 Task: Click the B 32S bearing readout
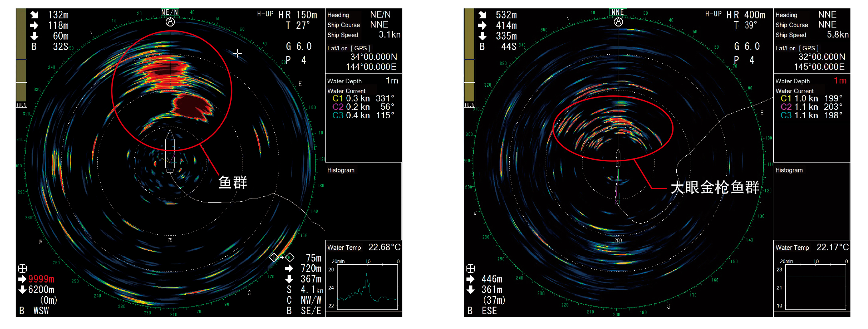tap(50, 47)
